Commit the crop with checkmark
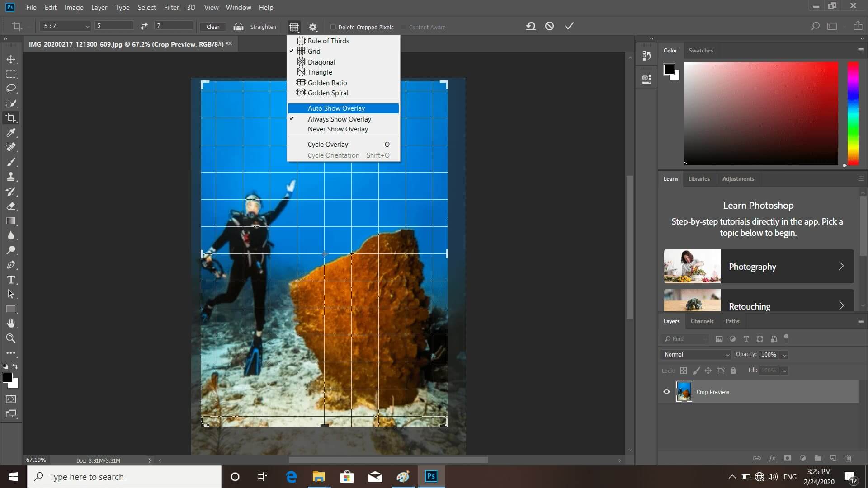Screen dimensions: 868x488 click(x=569, y=26)
